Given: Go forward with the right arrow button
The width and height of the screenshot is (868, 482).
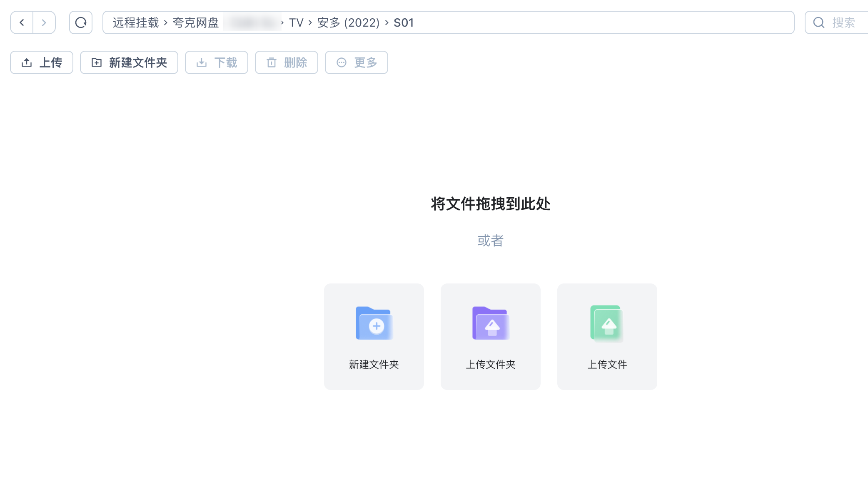Looking at the screenshot, I should 44,22.
